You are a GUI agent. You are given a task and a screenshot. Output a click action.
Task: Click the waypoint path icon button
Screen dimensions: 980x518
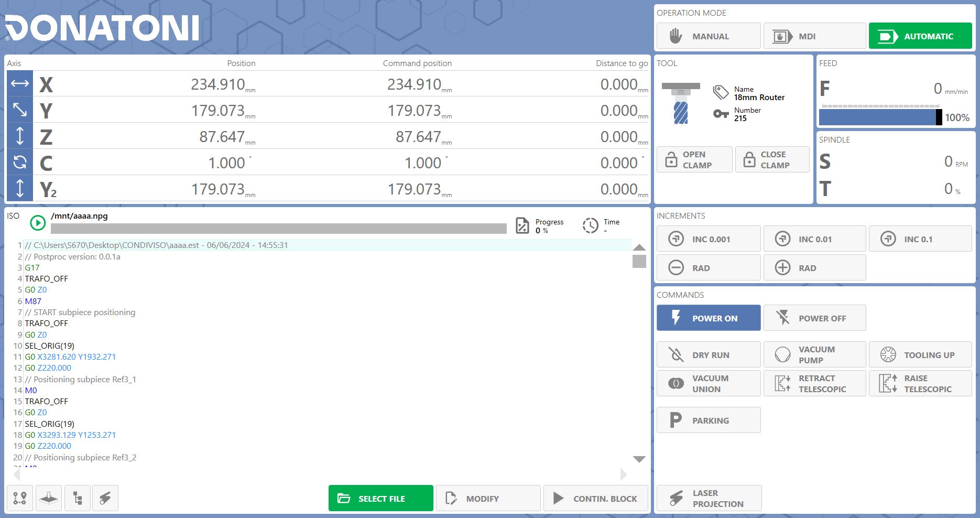coord(20,498)
